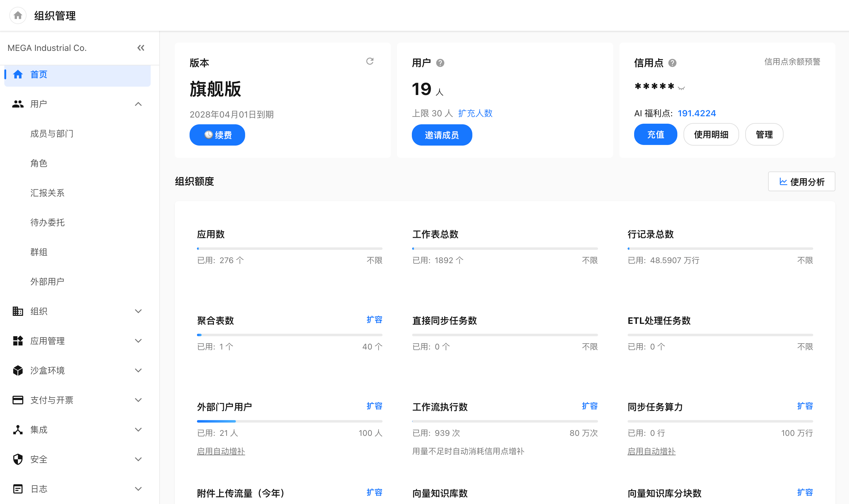Open the help icon beside 用户 title
Image resolution: width=849 pixels, height=504 pixels.
[440, 63]
